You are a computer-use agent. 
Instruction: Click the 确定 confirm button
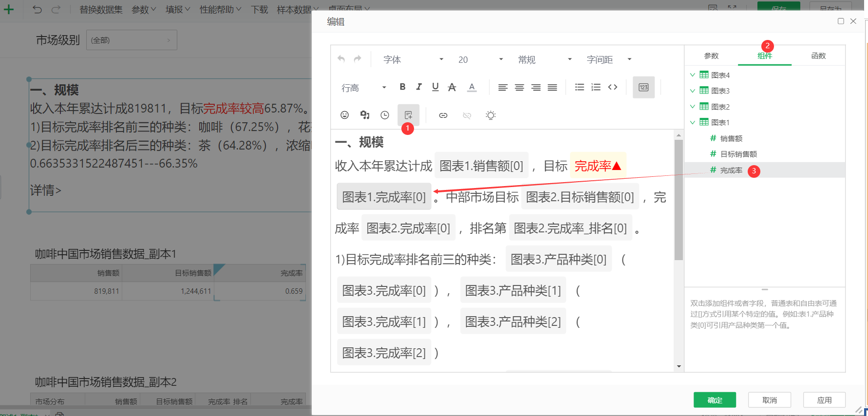(715, 400)
